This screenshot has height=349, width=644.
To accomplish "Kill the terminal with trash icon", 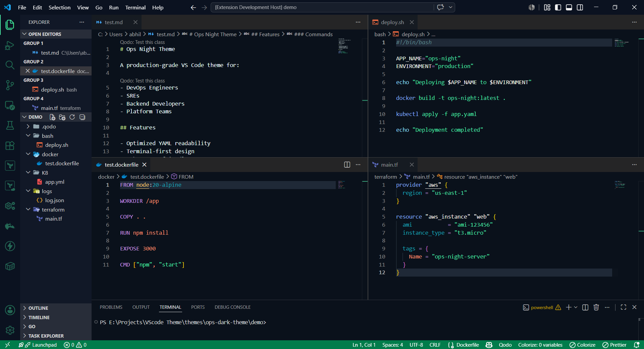I will 596,307.
